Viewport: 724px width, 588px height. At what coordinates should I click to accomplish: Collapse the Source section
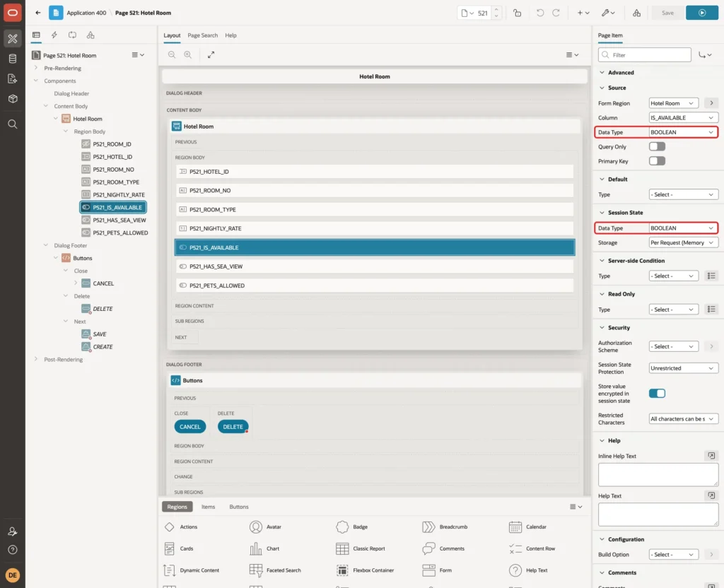[602, 88]
